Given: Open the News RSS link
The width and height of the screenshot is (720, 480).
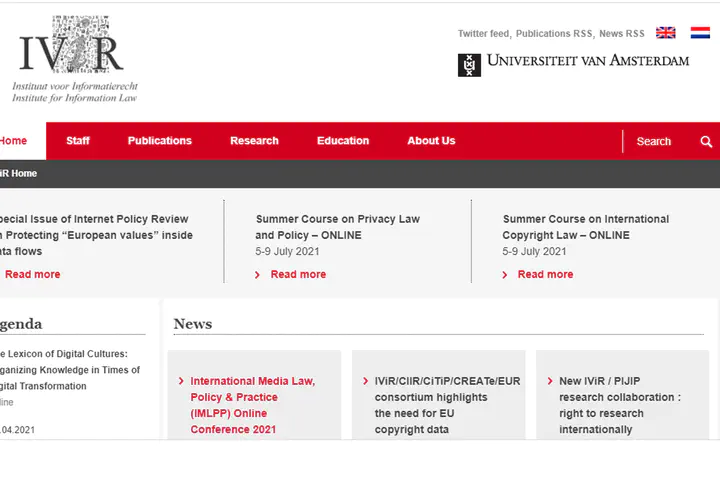Looking at the screenshot, I should click(622, 34).
